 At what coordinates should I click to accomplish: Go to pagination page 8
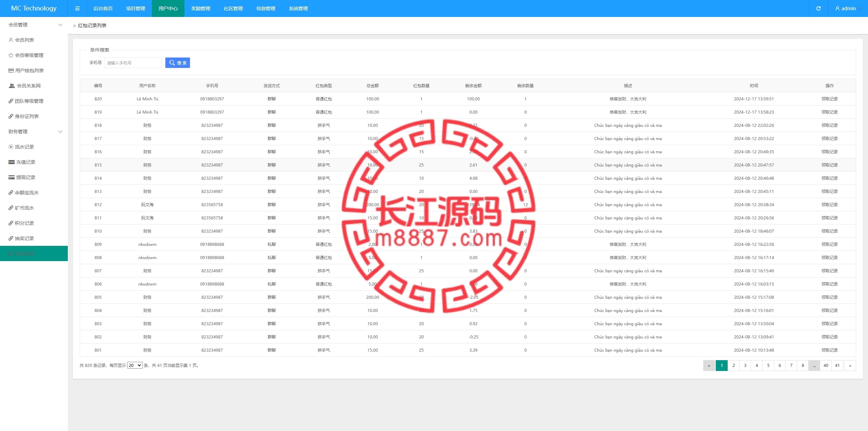pos(803,366)
